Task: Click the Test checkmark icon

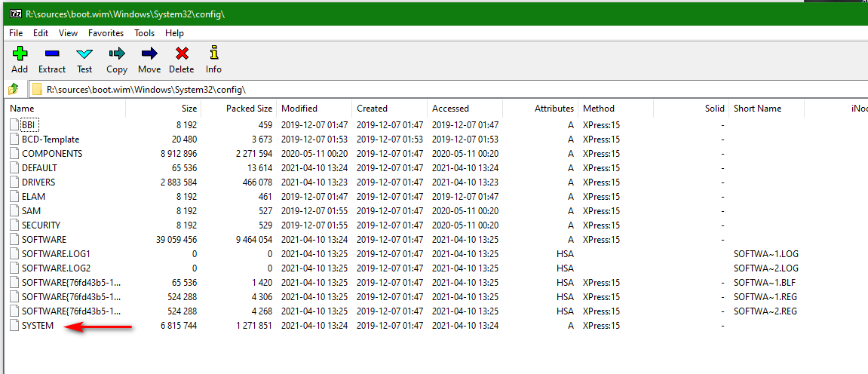Action: click(x=84, y=54)
